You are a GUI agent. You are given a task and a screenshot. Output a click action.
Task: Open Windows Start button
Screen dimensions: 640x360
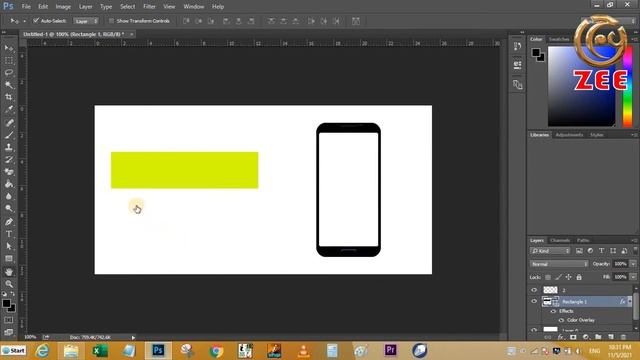click(13, 351)
